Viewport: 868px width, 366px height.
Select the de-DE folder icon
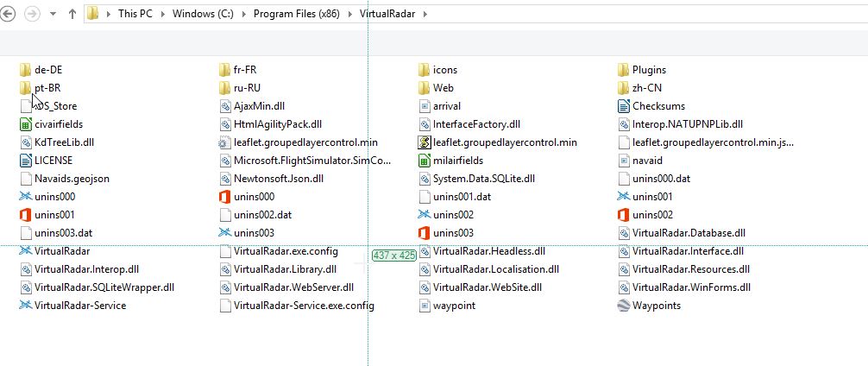pos(25,70)
